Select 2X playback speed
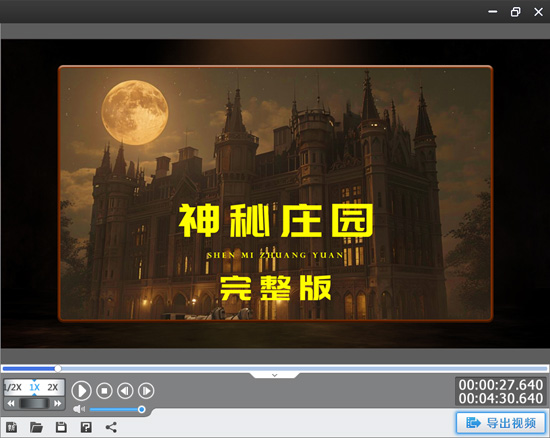 pos(53,387)
